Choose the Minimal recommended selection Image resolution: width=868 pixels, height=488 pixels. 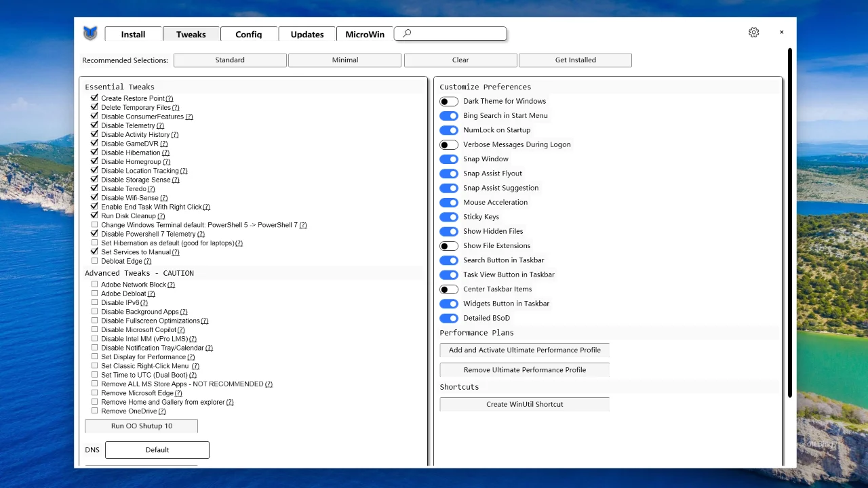[x=345, y=60]
